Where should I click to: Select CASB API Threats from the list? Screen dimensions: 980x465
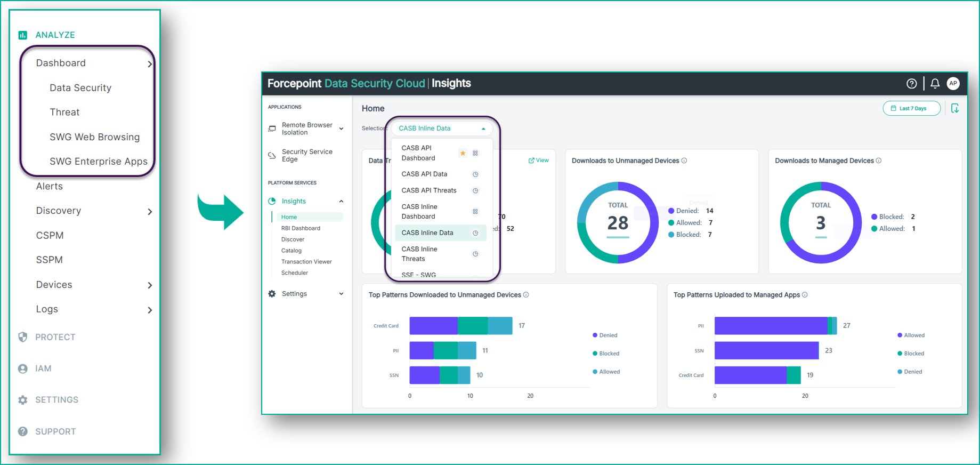coord(440,190)
